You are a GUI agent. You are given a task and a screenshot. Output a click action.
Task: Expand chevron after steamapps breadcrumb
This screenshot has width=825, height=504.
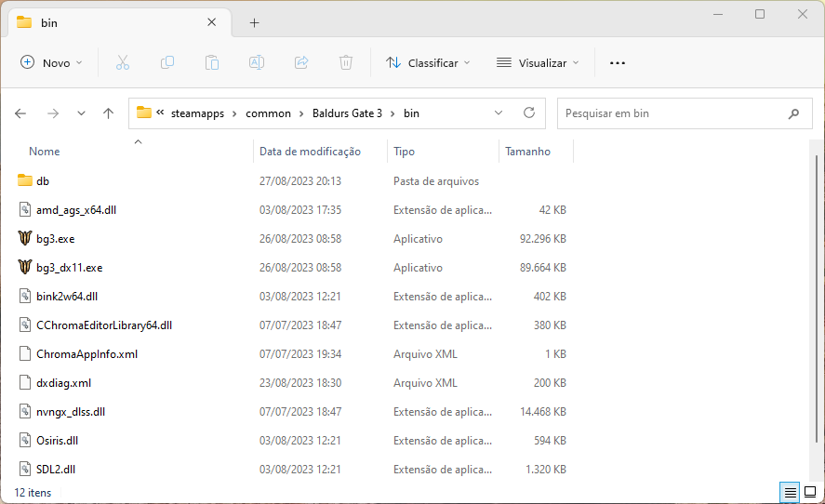coord(234,113)
